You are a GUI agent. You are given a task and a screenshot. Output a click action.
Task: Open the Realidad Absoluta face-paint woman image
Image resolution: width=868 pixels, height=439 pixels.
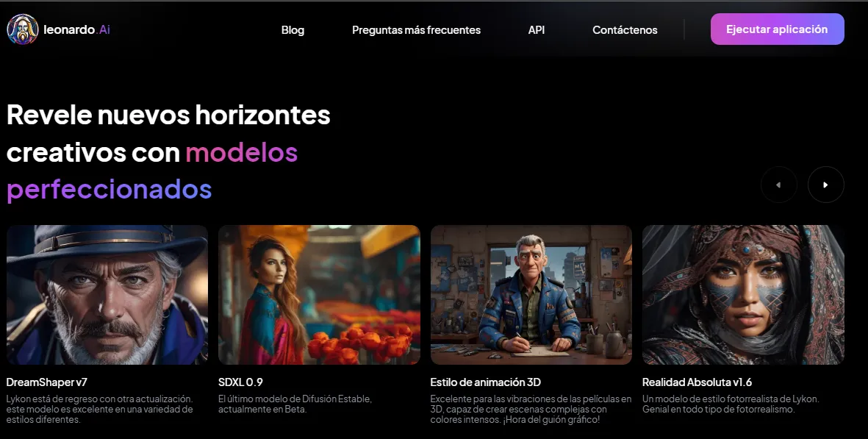tap(743, 295)
